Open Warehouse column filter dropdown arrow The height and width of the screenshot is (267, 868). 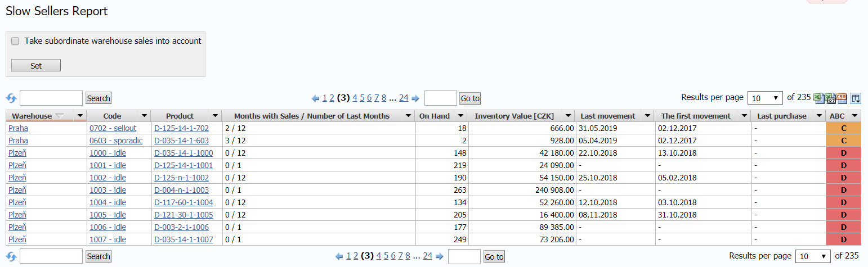[80, 116]
